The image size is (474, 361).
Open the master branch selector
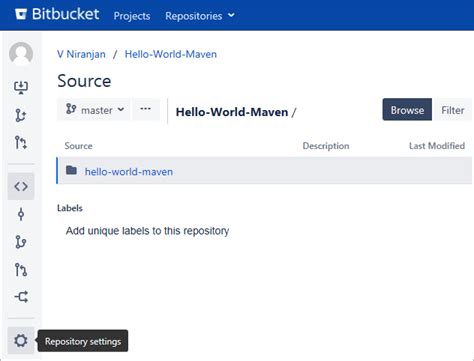(94, 110)
